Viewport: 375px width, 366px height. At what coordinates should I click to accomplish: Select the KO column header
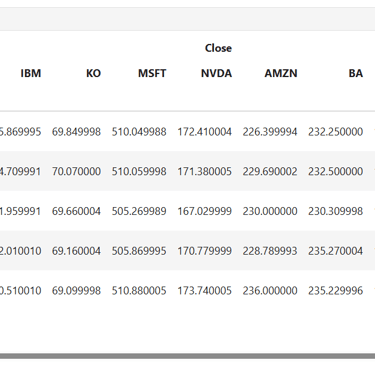(93, 73)
